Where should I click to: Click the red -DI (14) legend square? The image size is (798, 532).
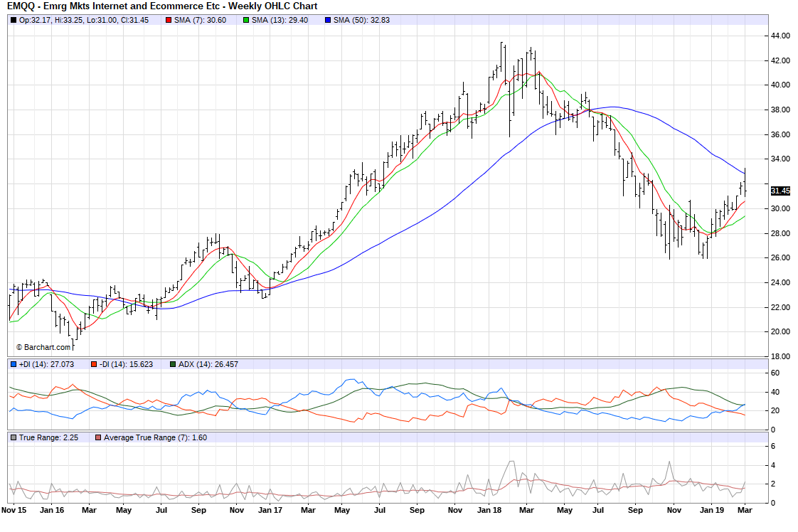click(x=93, y=364)
